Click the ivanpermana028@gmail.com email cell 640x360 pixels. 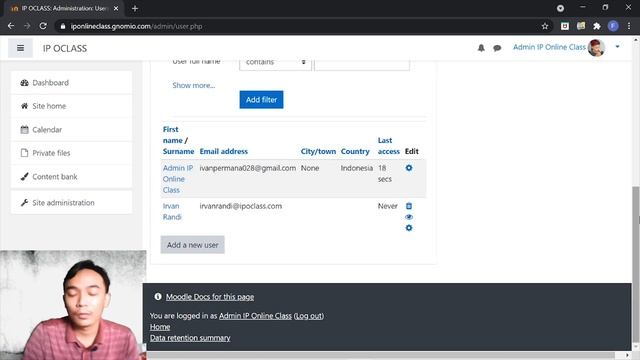248,168
